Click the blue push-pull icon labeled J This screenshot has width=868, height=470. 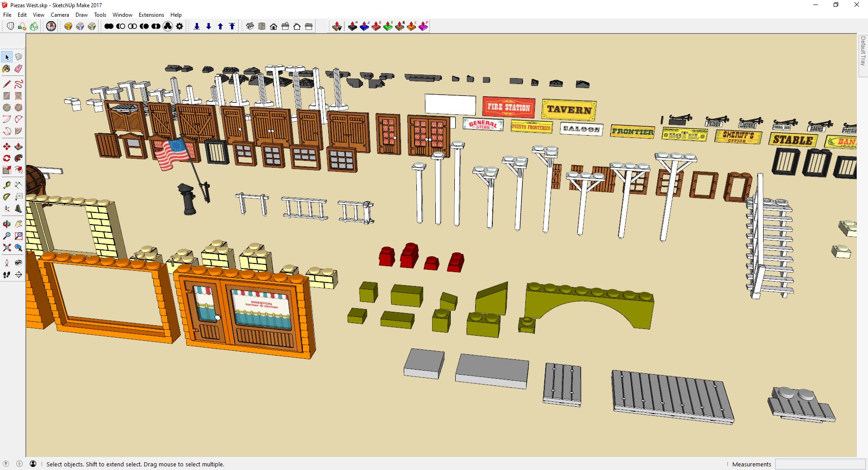click(x=365, y=26)
